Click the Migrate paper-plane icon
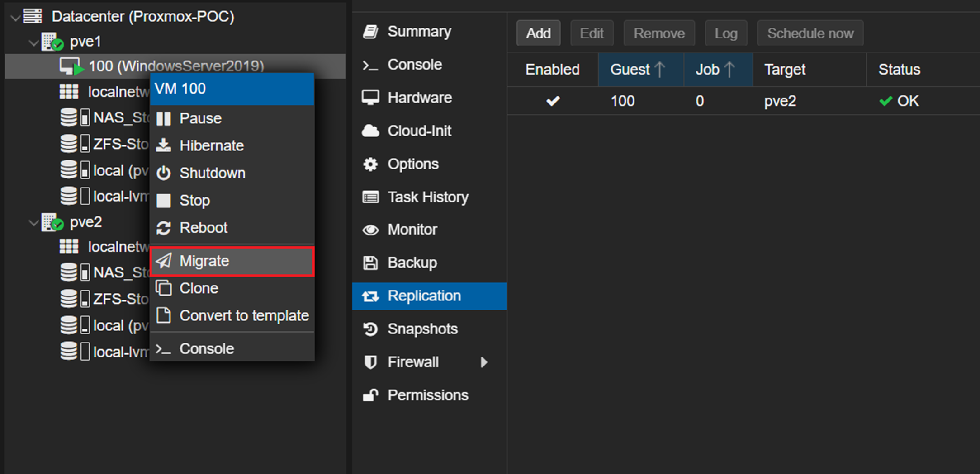The height and width of the screenshot is (474, 980). click(x=164, y=261)
